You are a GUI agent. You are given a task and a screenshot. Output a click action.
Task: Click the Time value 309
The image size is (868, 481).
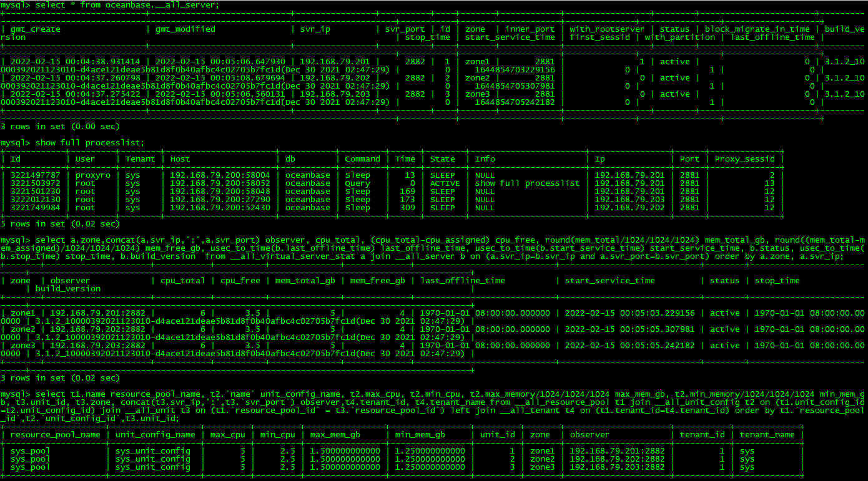[408, 208]
